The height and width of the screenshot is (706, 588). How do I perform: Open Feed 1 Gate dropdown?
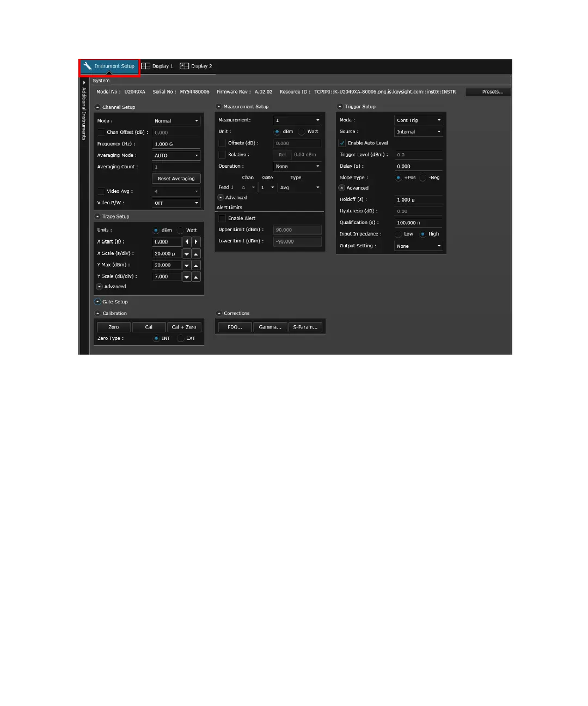point(267,187)
